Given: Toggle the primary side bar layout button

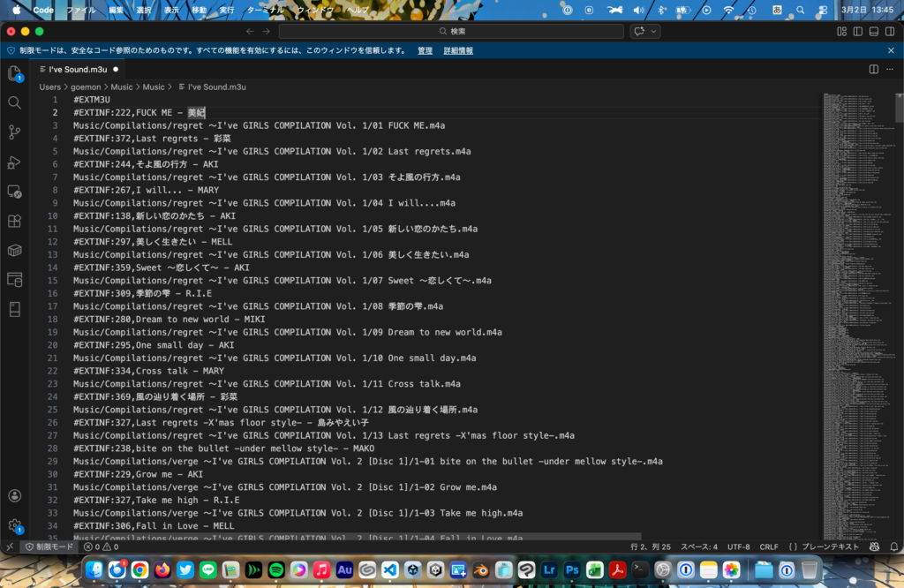Looking at the screenshot, I should (857, 32).
